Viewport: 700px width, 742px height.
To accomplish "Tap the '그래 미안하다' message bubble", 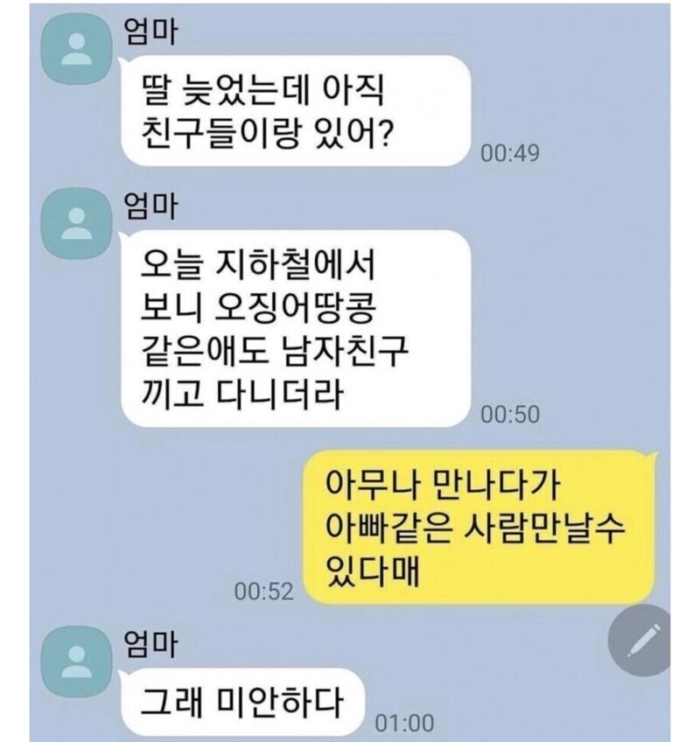I will coord(242,703).
